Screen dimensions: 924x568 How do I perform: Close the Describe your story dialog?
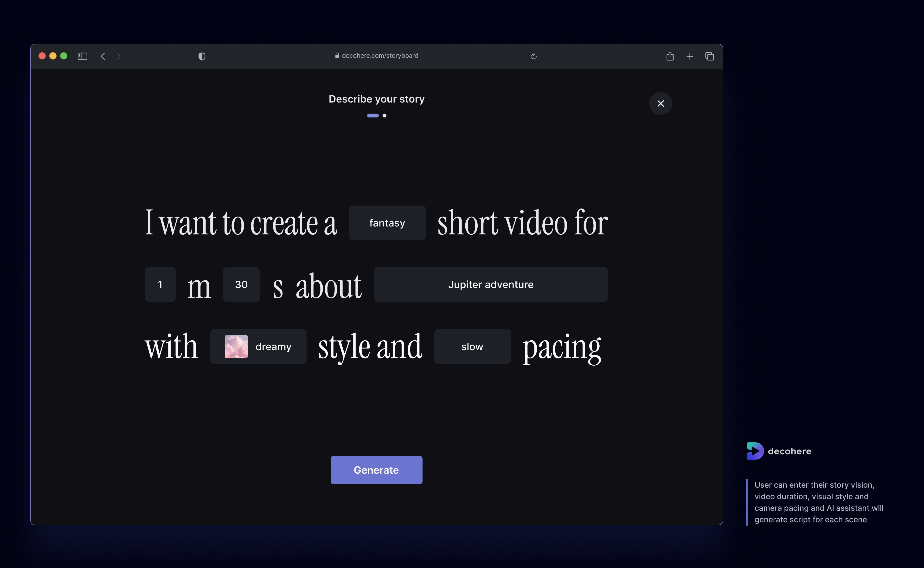pos(661,103)
